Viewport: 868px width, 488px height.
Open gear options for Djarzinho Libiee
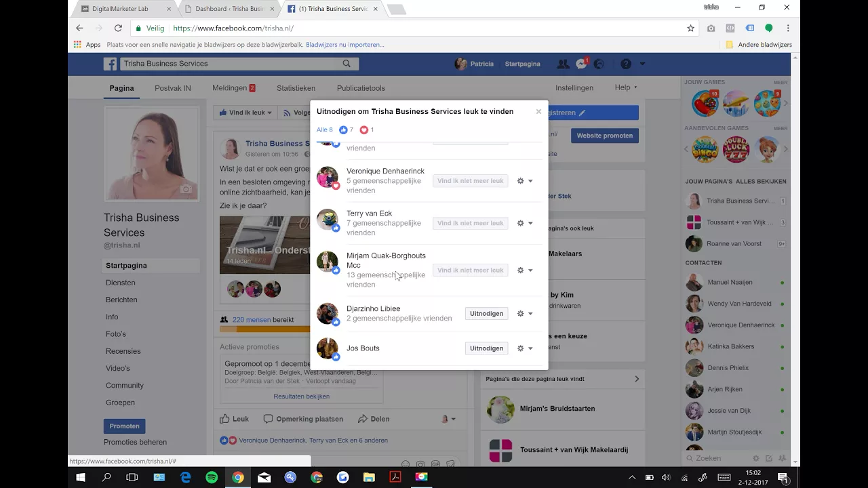525,314
